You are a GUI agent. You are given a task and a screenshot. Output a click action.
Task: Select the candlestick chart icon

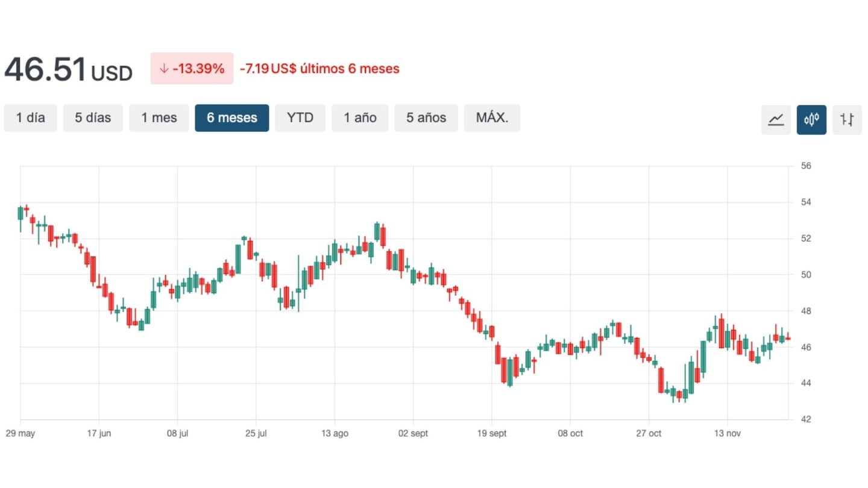coord(811,119)
